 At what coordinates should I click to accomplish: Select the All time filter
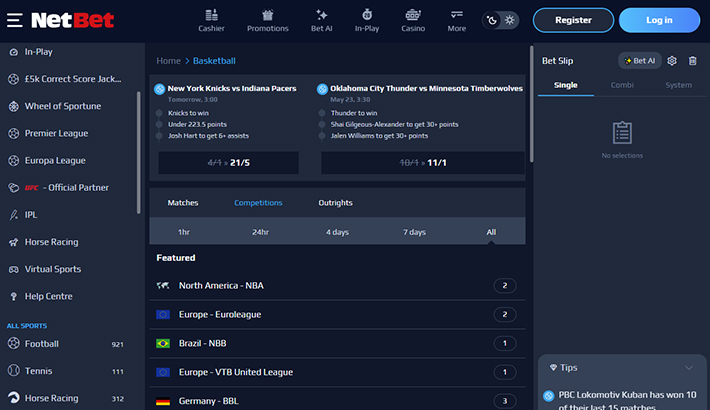pyautogui.click(x=491, y=232)
